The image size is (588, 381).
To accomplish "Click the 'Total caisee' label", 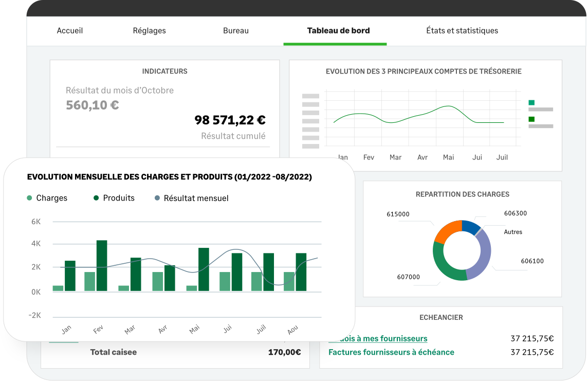I will tap(113, 352).
